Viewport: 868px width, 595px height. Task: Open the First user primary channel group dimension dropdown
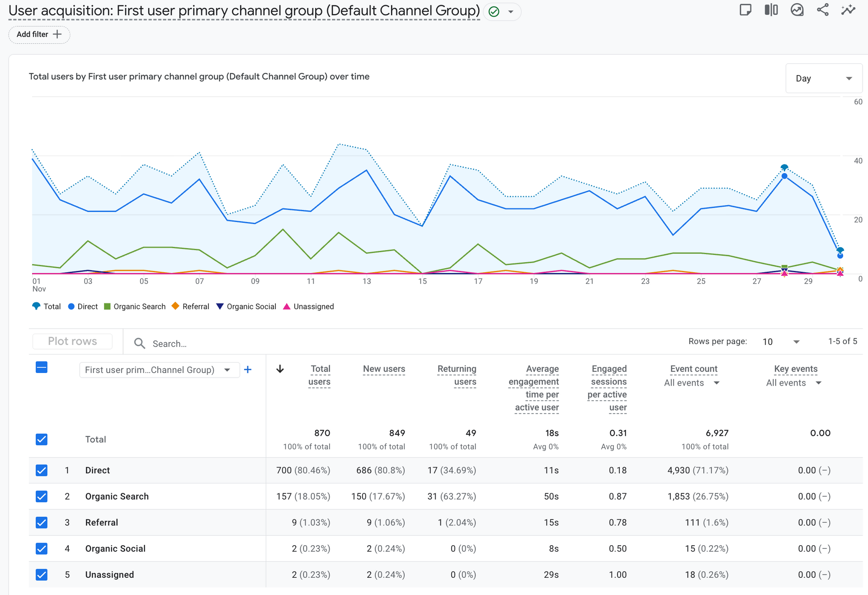(159, 370)
